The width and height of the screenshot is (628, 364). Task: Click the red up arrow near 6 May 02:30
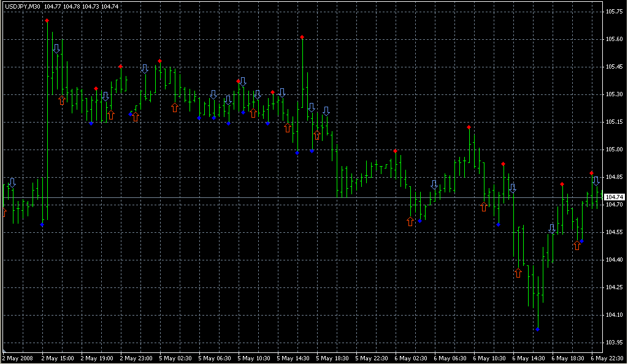tap(410, 221)
